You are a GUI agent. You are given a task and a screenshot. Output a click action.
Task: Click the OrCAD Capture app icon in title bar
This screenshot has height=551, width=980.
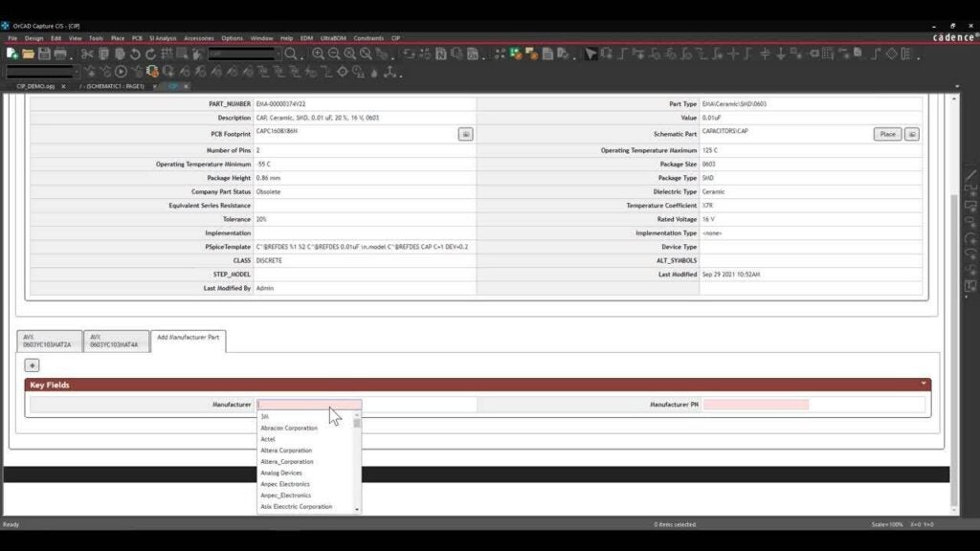5,26
